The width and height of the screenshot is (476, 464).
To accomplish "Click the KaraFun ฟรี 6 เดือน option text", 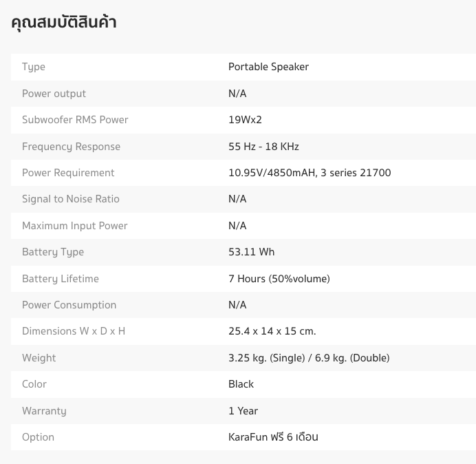I will tap(273, 437).
